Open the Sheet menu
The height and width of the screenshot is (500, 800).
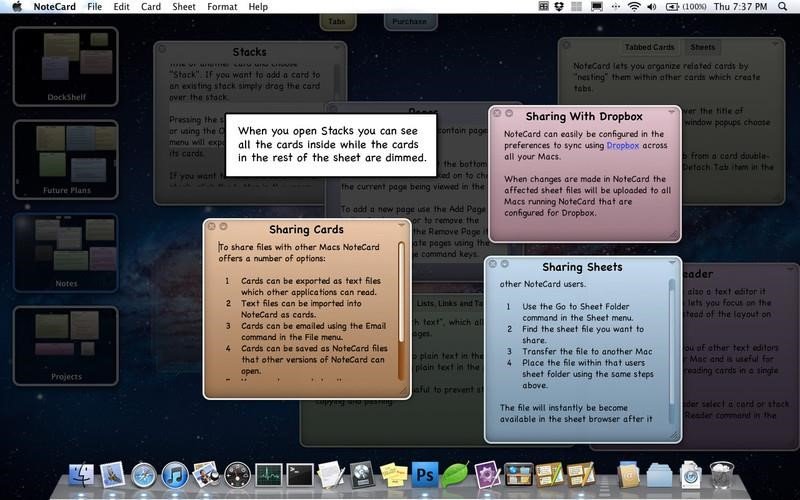tap(184, 7)
